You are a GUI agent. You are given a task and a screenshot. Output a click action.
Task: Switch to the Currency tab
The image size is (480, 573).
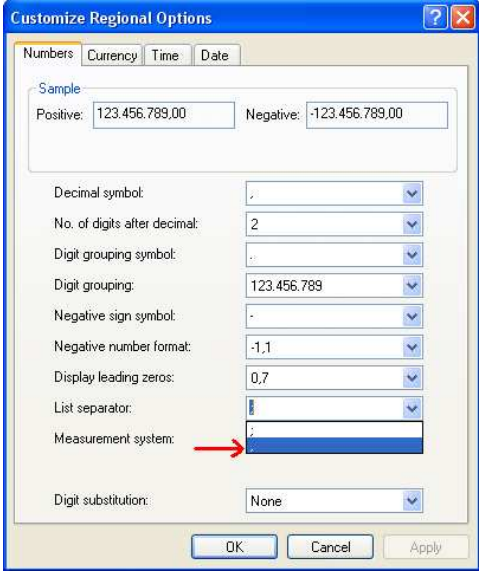click(112, 56)
